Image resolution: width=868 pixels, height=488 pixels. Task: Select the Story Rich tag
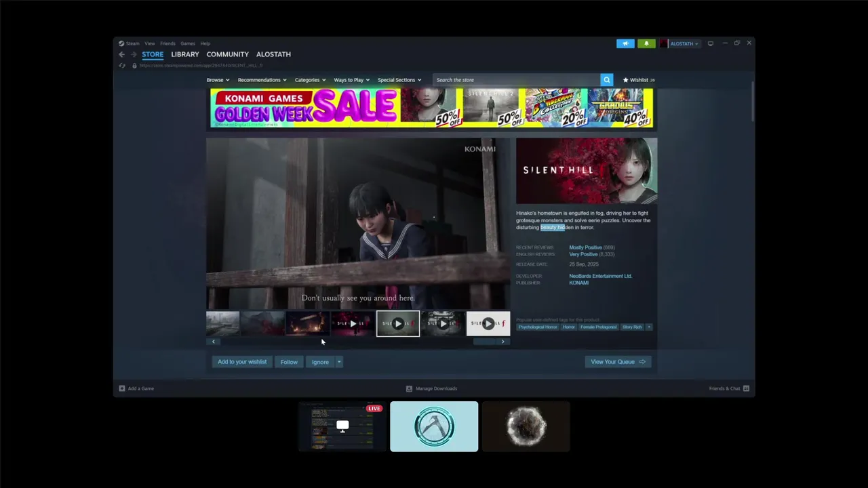pos(632,327)
